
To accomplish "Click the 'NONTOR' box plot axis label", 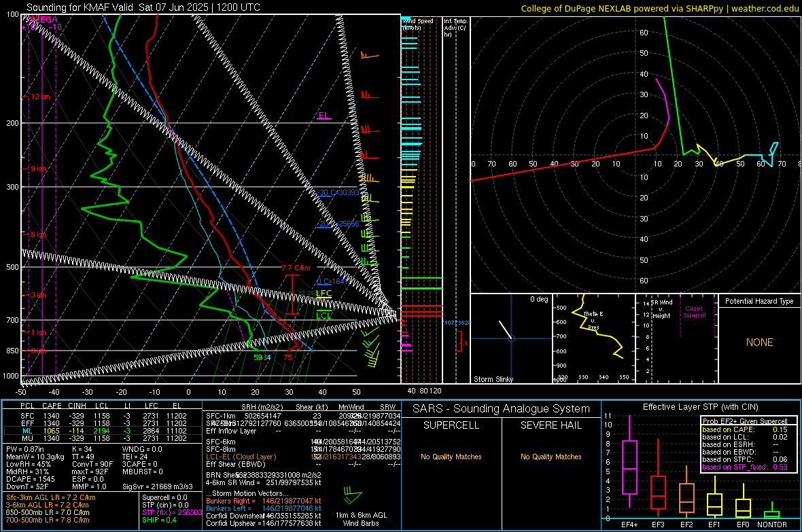I will click(x=772, y=525).
